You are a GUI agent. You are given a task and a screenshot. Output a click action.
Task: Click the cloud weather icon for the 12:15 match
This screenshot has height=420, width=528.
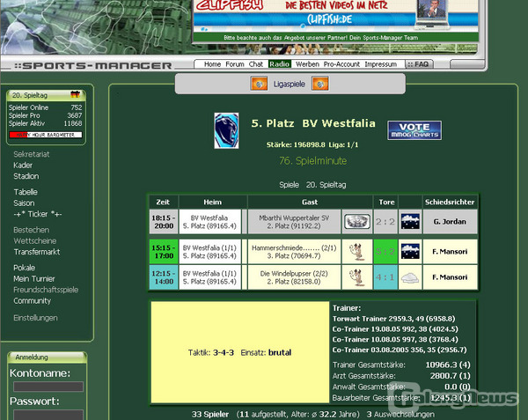pos(409,276)
